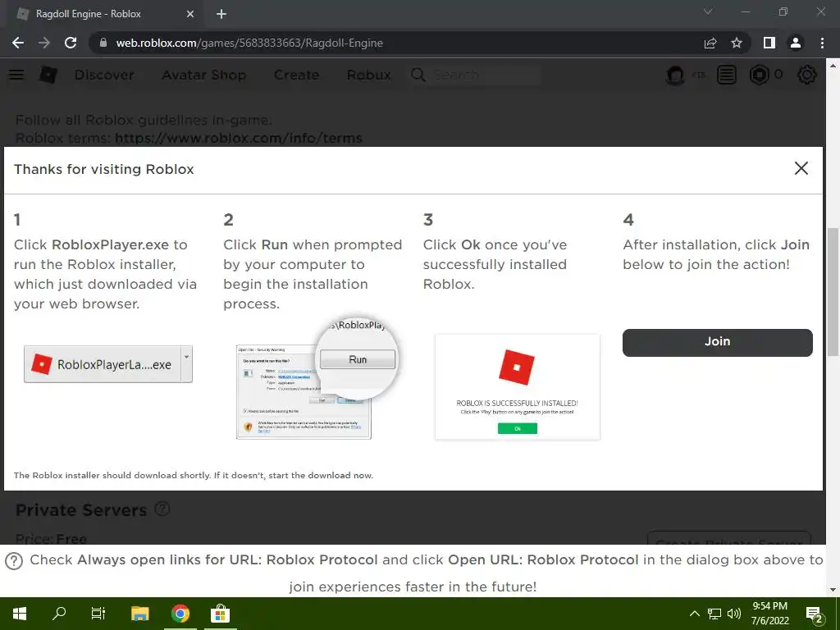Viewport: 840px width, 630px height.
Task: Select the Ragdoll Engine - Roblox tab
Action: coord(105,14)
